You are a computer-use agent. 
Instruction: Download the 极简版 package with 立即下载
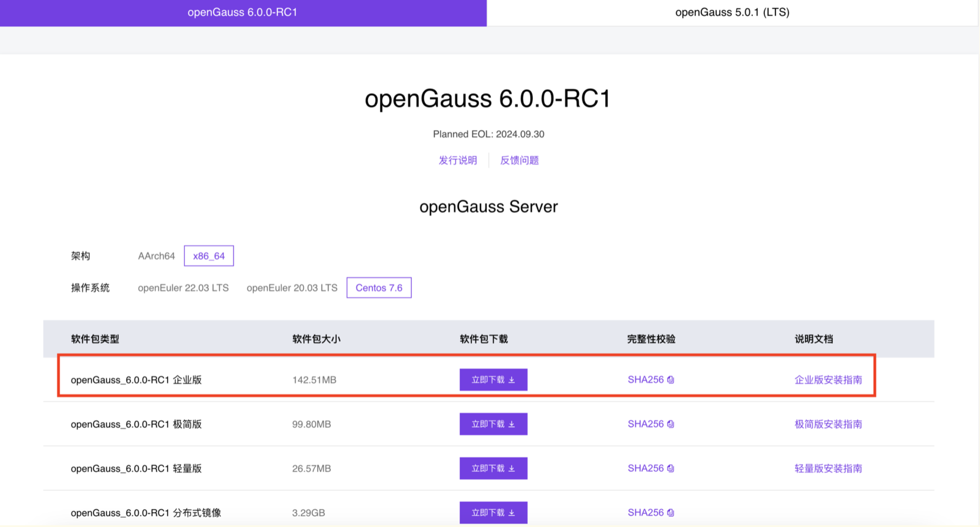pyautogui.click(x=494, y=424)
